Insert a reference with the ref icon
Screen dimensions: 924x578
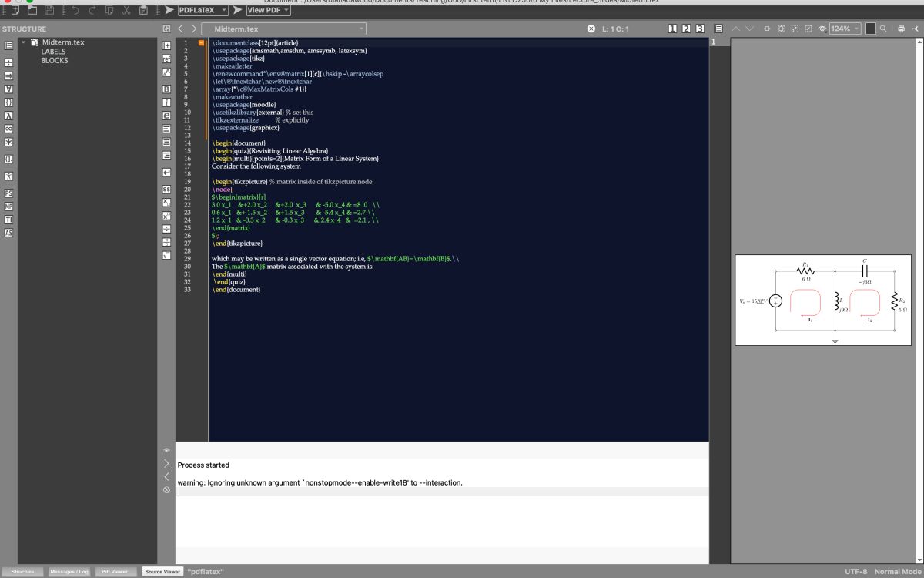pyautogui.click(x=166, y=58)
